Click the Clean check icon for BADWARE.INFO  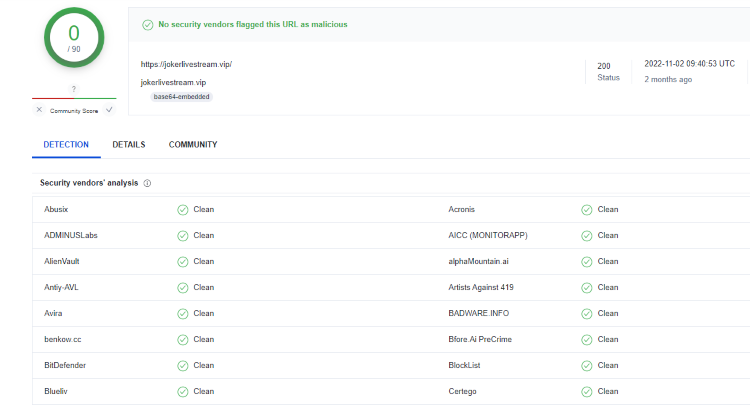[x=587, y=313]
